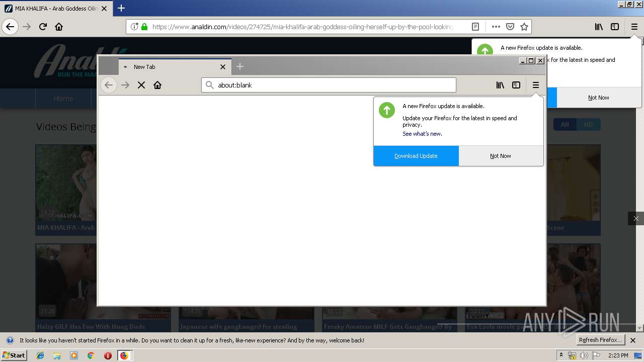Open hamburger menu in main Firefox window
The width and height of the screenshot is (644, 362).
pyautogui.click(x=634, y=27)
